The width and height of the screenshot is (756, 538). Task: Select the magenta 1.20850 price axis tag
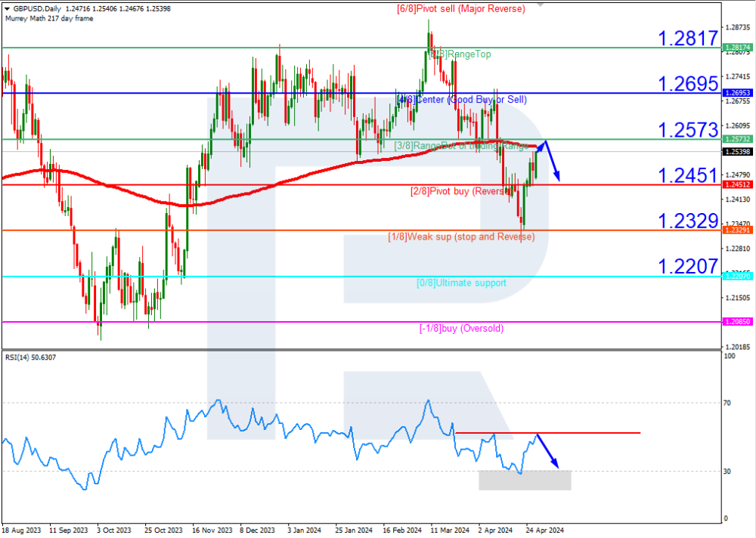click(x=736, y=322)
